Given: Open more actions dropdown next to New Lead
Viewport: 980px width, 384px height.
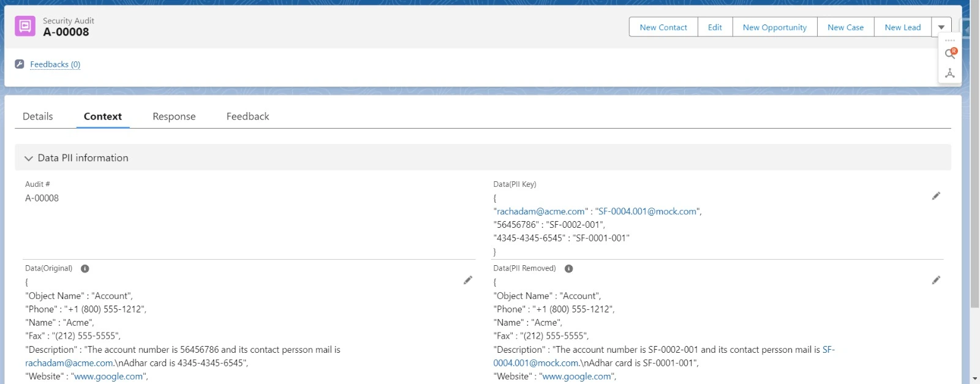Looking at the screenshot, I should point(941,28).
